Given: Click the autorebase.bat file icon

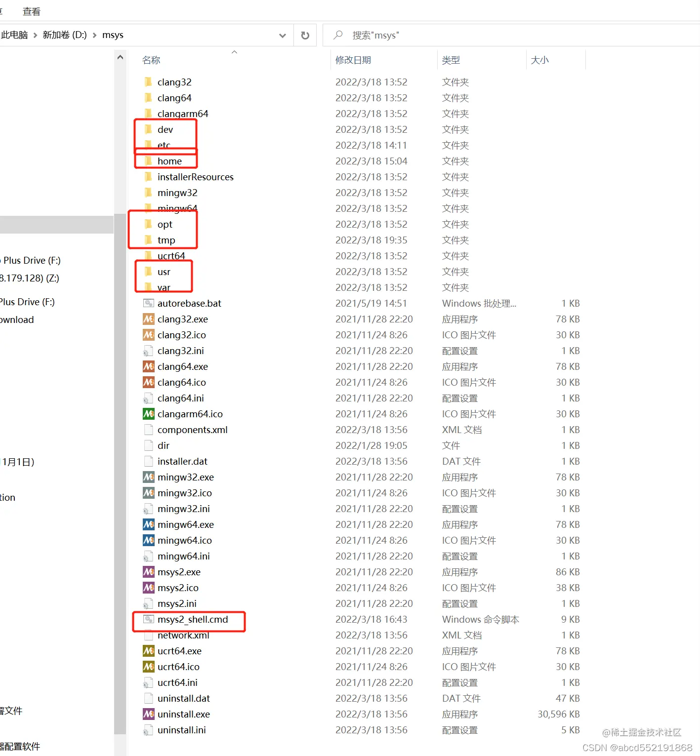Looking at the screenshot, I should (149, 303).
